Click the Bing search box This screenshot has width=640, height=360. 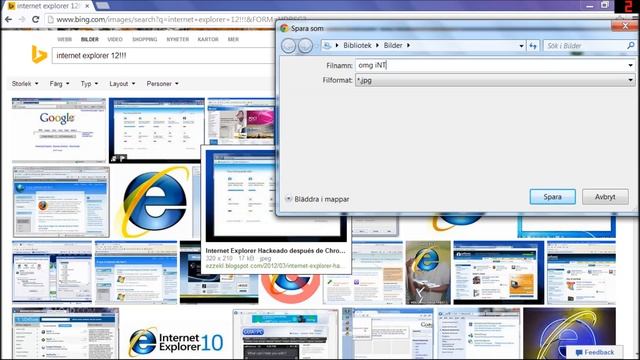point(163,56)
